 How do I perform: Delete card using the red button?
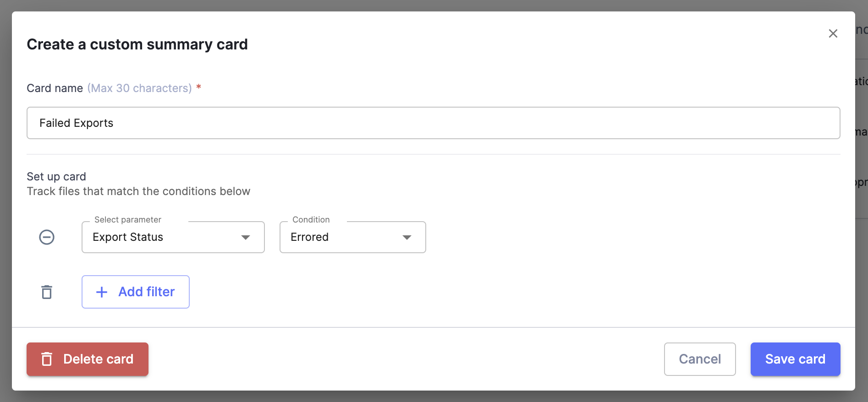coord(88,359)
